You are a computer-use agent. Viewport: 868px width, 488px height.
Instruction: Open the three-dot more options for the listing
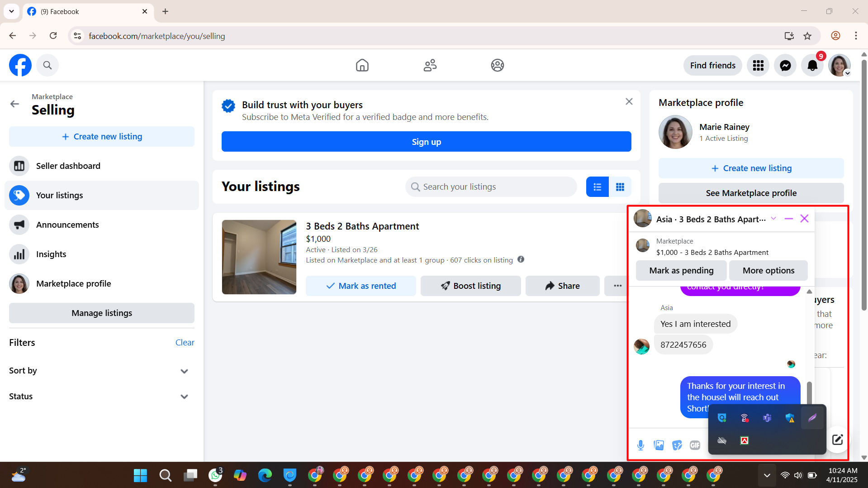point(617,286)
